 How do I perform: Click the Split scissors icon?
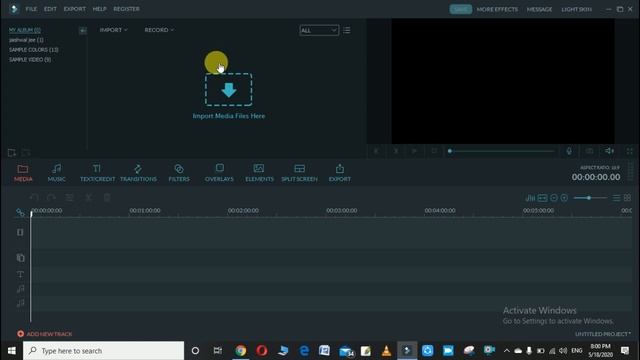[x=88, y=198]
